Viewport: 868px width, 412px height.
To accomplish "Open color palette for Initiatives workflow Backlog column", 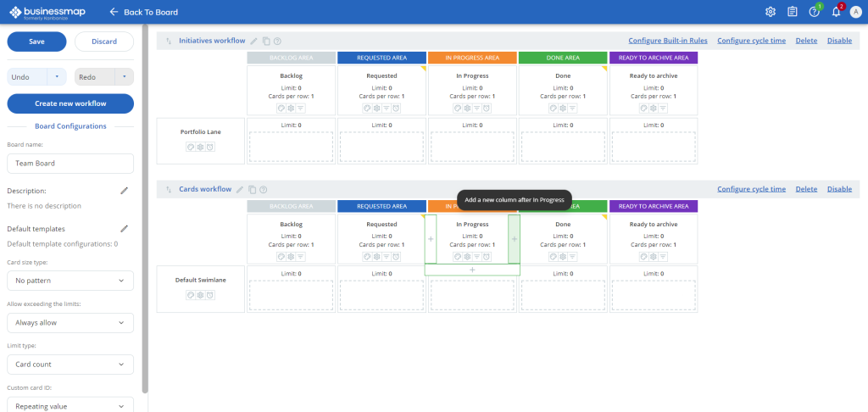I will coord(281,109).
